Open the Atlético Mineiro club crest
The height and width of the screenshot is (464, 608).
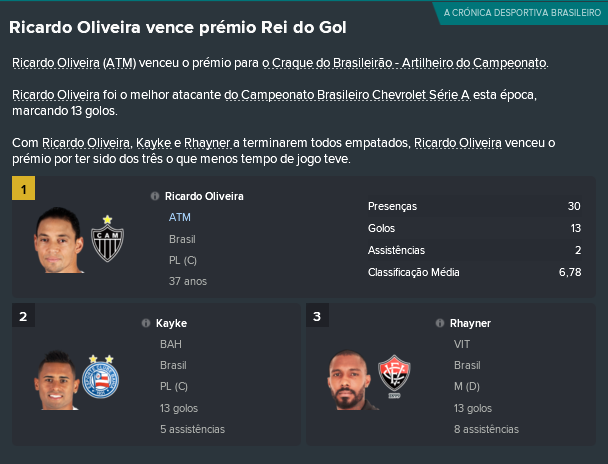click(107, 239)
